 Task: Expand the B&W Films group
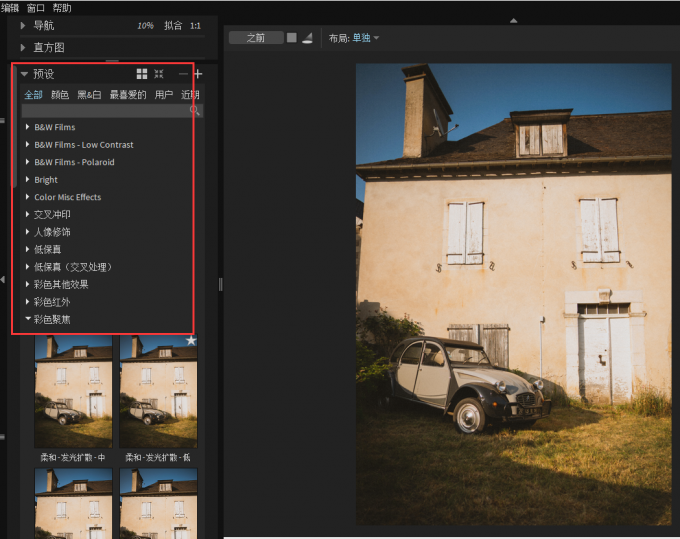(x=27, y=127)
